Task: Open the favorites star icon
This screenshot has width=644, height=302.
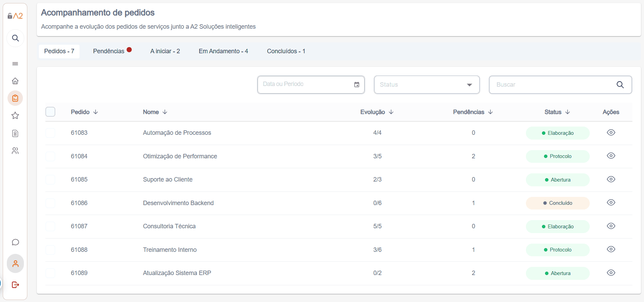Action: click(15, 116)
